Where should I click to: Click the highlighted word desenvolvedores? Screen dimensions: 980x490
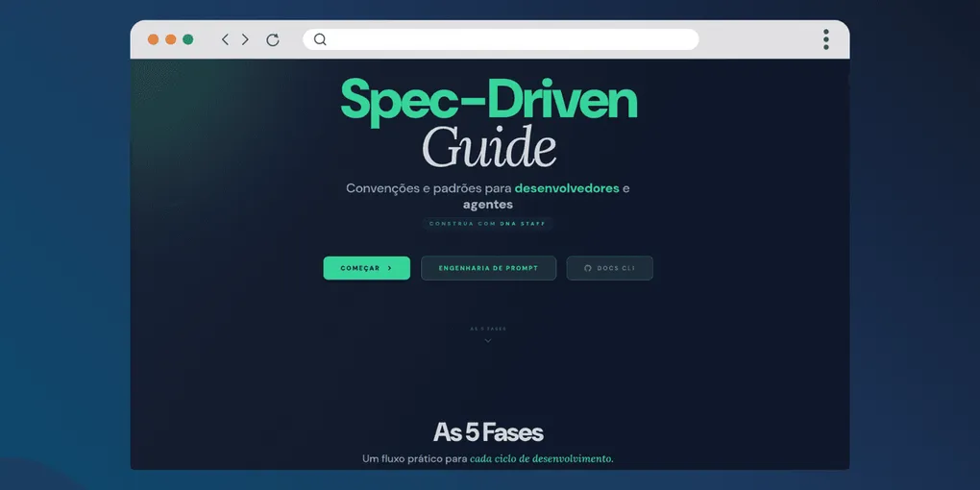(567, 188)
